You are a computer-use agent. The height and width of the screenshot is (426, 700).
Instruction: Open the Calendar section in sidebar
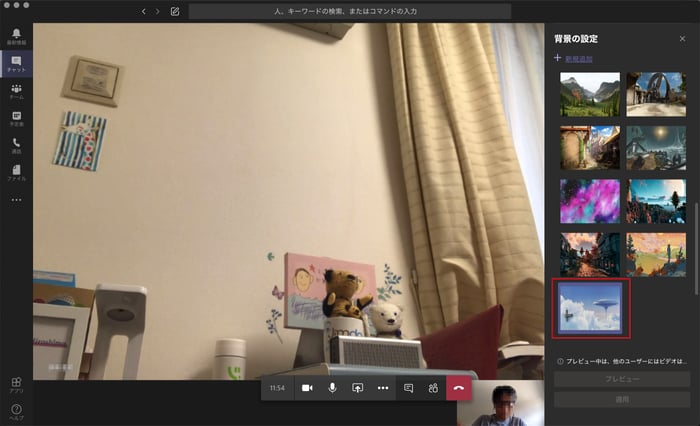tap(16, 119)
